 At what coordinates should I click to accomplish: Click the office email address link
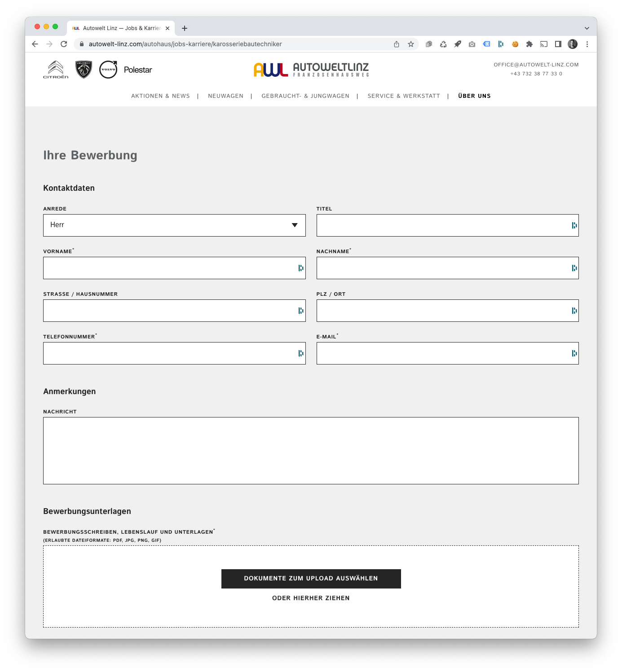(x=536, y=65)
